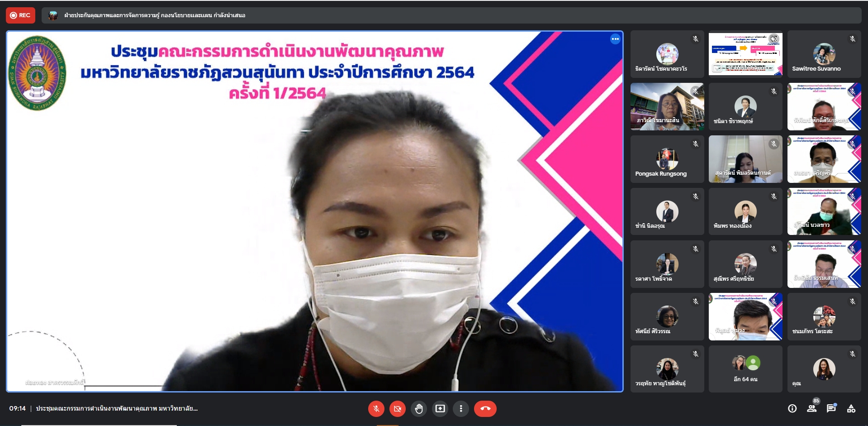This screenshot has height=426, width=868.
Task: Open the meeting details info icon
Action: [792, 409]
